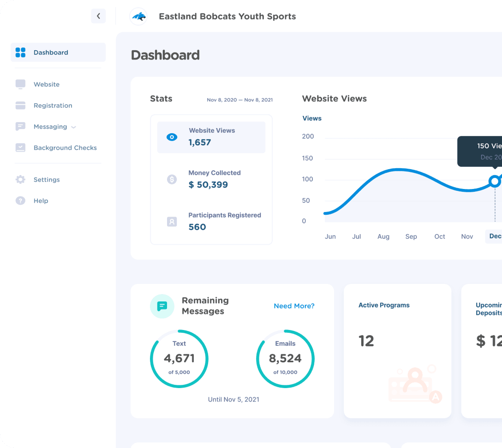Select the Registration sidebar icon
The width and height of the screenshot is (502, 448).
point(20,106)
